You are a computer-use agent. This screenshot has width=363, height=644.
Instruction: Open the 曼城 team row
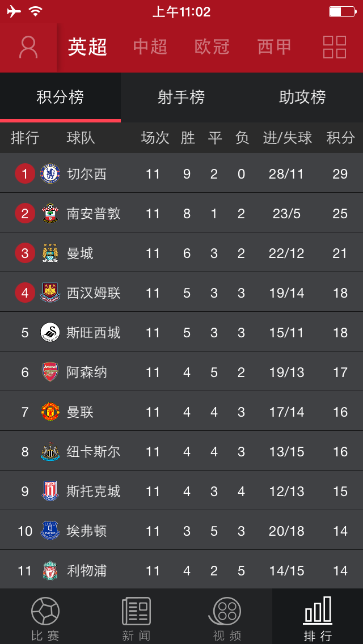[x=181, y=253]
